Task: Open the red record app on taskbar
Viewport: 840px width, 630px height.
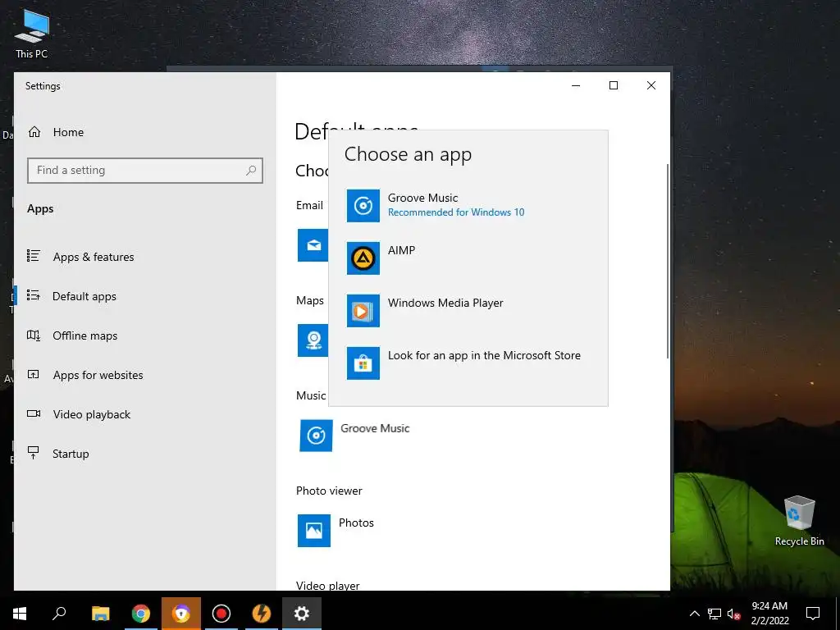Action: 221,614
